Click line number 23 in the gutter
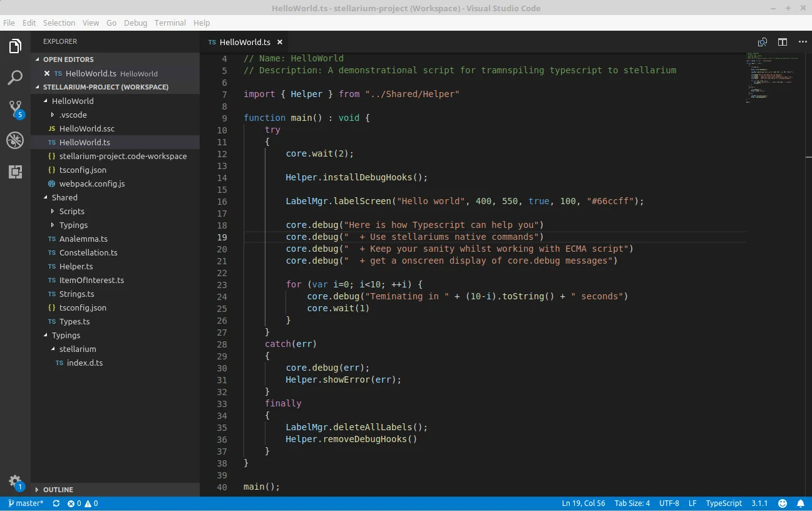 [222, 284]
